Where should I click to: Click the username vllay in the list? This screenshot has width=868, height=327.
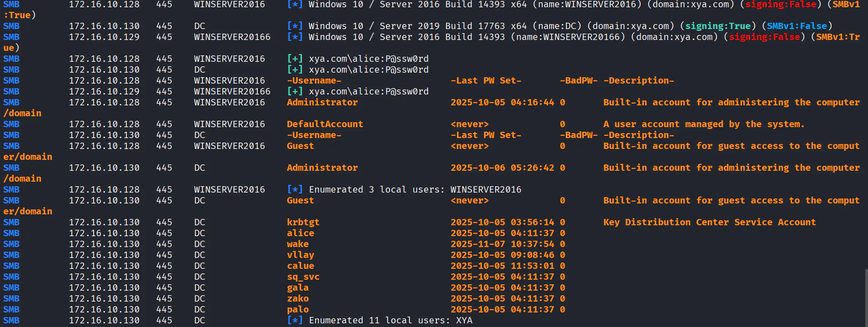(x=300, y=255)
